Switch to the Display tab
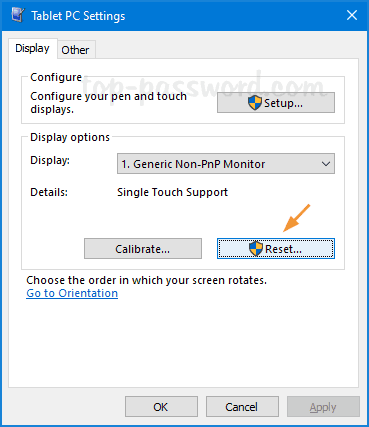This screenshot has width=369, height=427. pos(32,49)
